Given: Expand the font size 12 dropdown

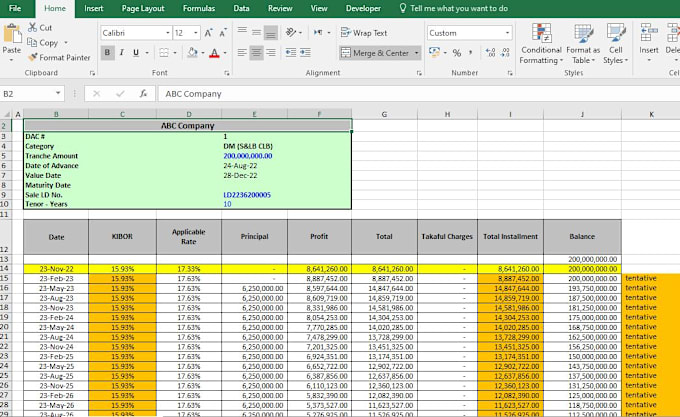Looking at the screenshot, I should point(196,33).
